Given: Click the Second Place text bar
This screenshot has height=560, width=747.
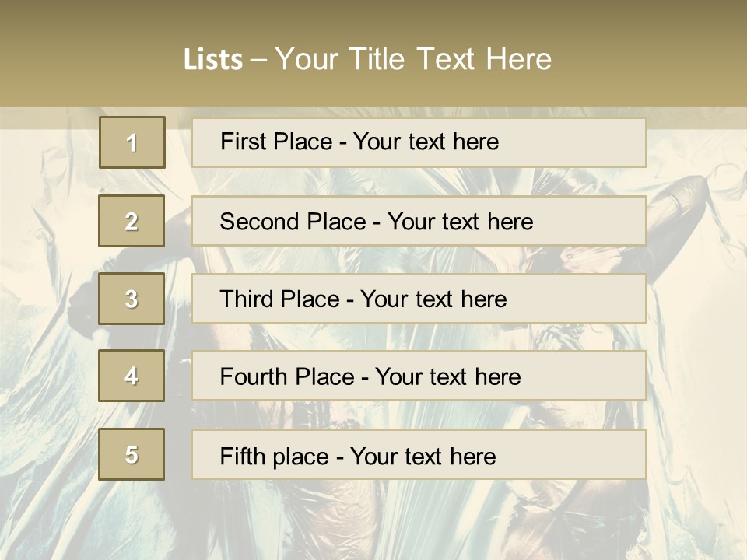Looking at the screenshot, I should point(419,221).
